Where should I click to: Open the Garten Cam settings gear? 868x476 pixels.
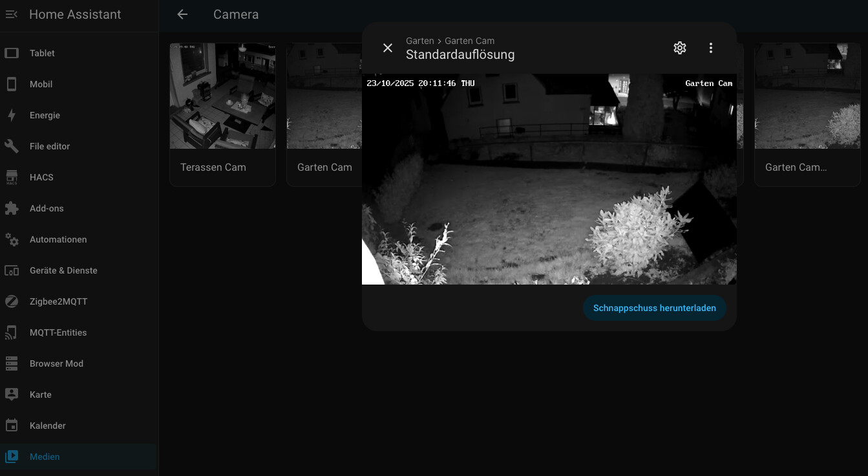click(679, 48)
